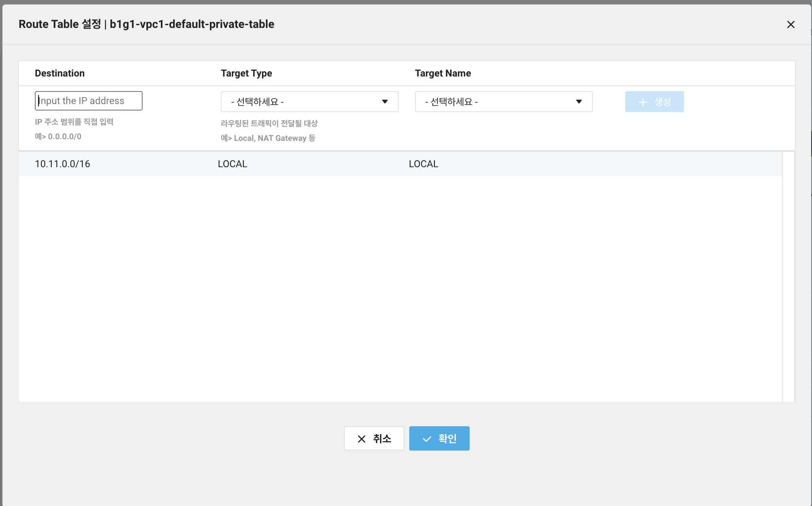Click 취소 to cancel changes
The width and height of the screenshot is (812, 506).
click(x=373, y=438)
